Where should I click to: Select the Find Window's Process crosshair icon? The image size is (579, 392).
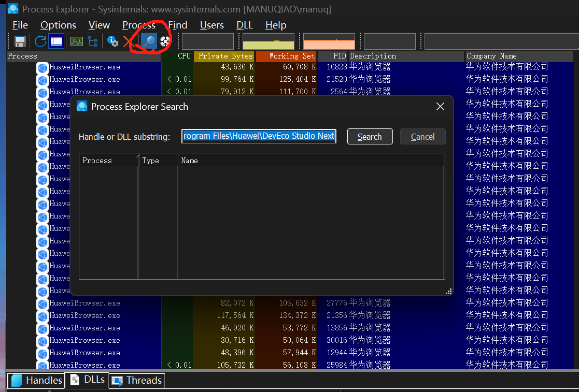tap(165, 41)
